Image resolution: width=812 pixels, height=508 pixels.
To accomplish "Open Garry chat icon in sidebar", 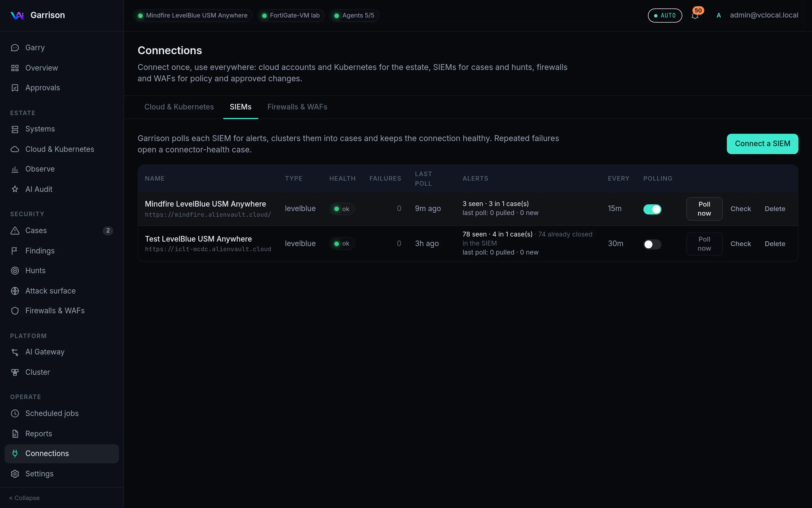I will (15, 48).
